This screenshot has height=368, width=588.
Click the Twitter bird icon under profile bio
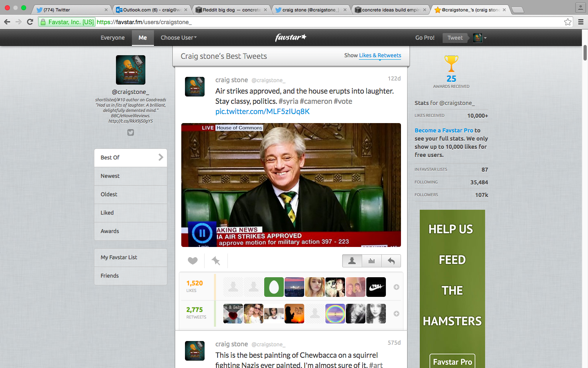pyautogui.click(x=131, y=132)
